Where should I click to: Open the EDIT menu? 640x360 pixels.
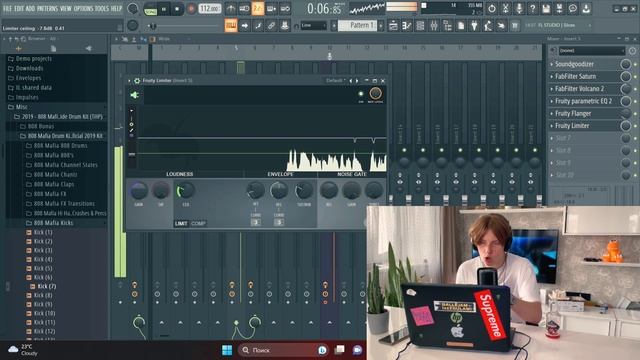coord(19,8)
